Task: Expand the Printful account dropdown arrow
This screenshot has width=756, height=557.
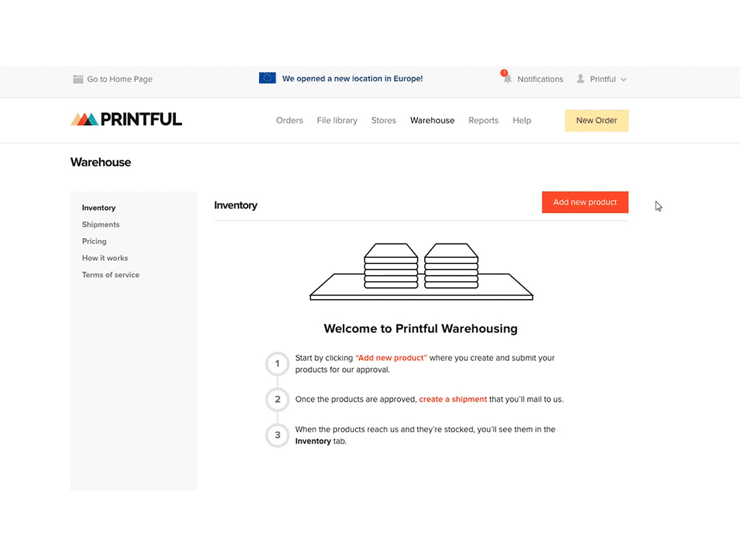Action: point(623,80)
